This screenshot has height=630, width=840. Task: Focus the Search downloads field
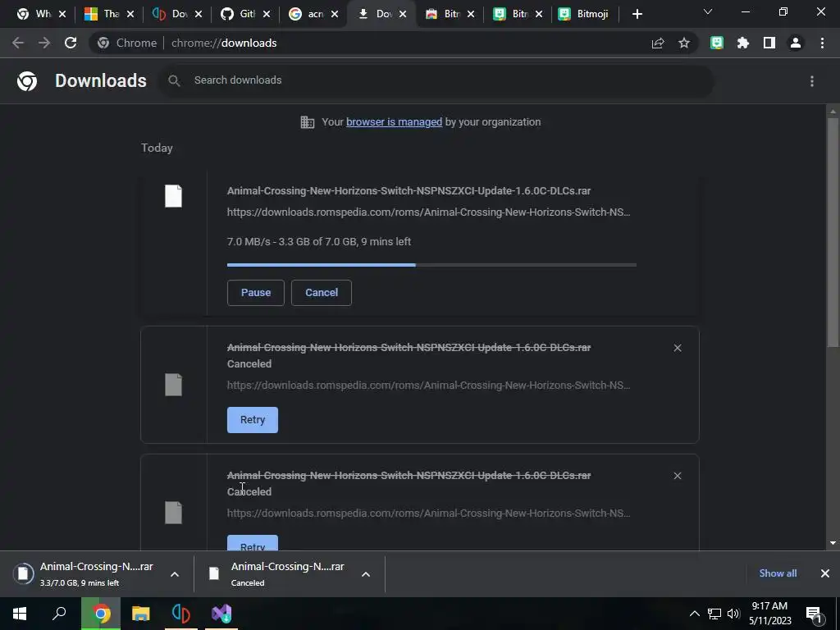[435, 81]
